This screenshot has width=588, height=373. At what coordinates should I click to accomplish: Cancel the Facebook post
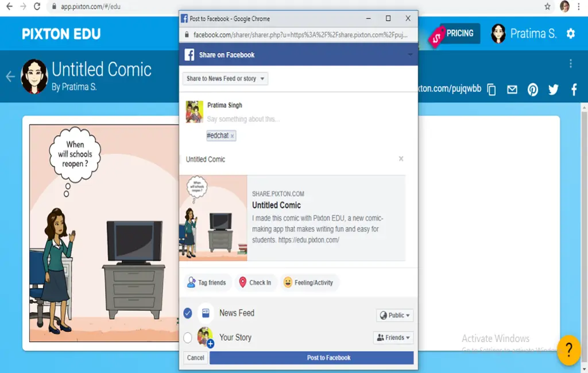(x=195, y=358)
